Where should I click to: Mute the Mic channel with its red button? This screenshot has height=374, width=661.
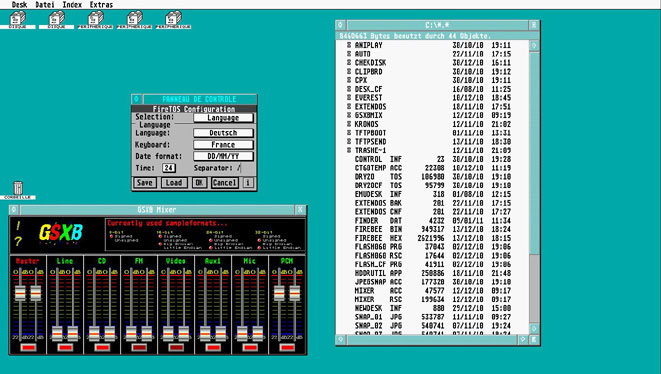[250, 348]
